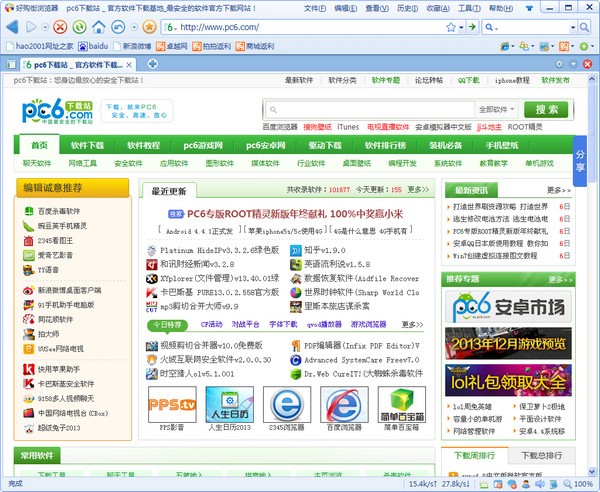
Task: Click the blue undo/restore page icon
Action: pos(118,27)
